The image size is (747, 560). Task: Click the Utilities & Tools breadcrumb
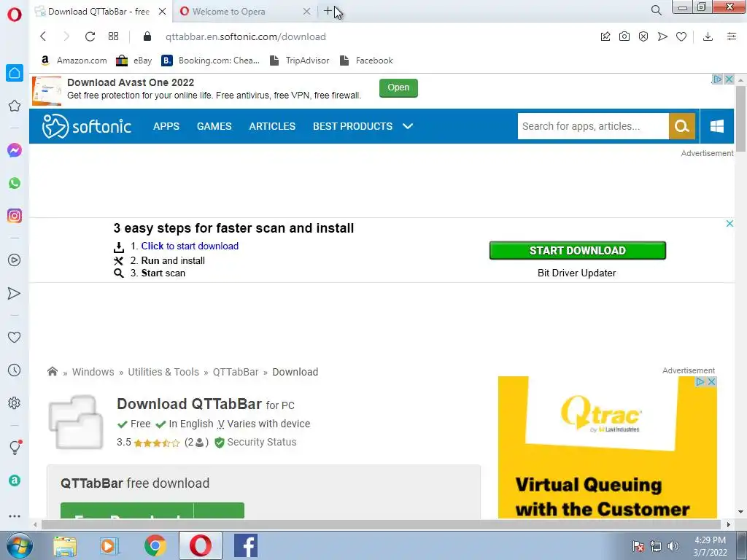pos(163,372)
